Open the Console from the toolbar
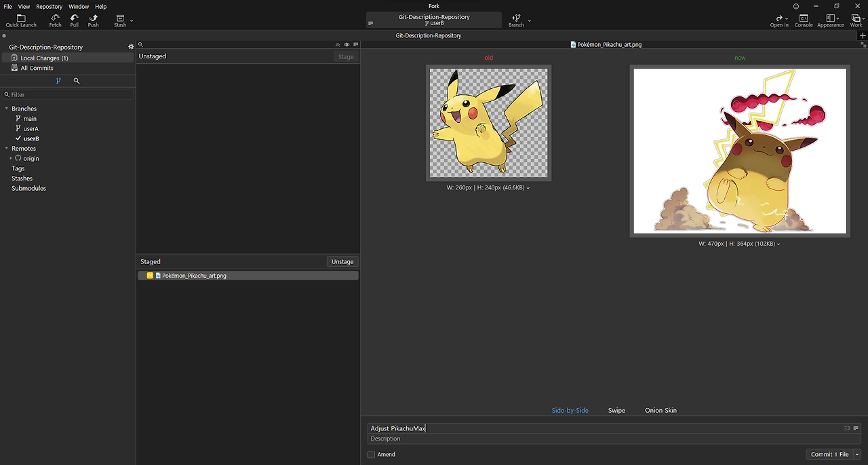Screen dimensions: 868x465 point(804,20)
